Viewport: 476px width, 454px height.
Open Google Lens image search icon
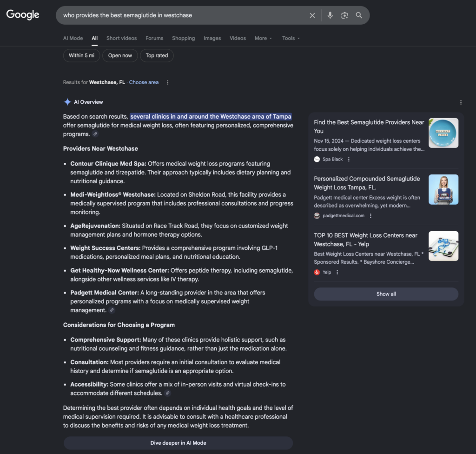(344, 15)
